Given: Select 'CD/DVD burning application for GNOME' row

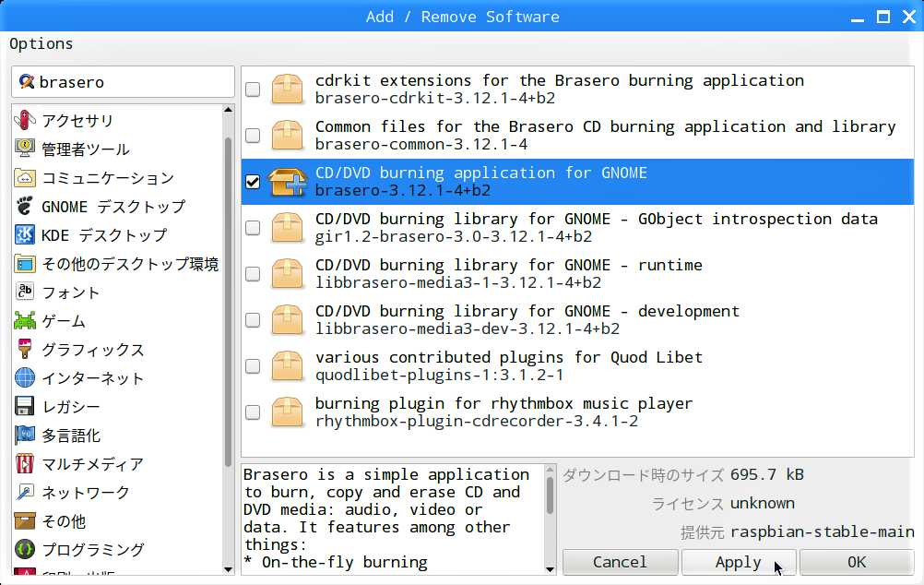Looking at the screenshot, I should click(577, 182).
